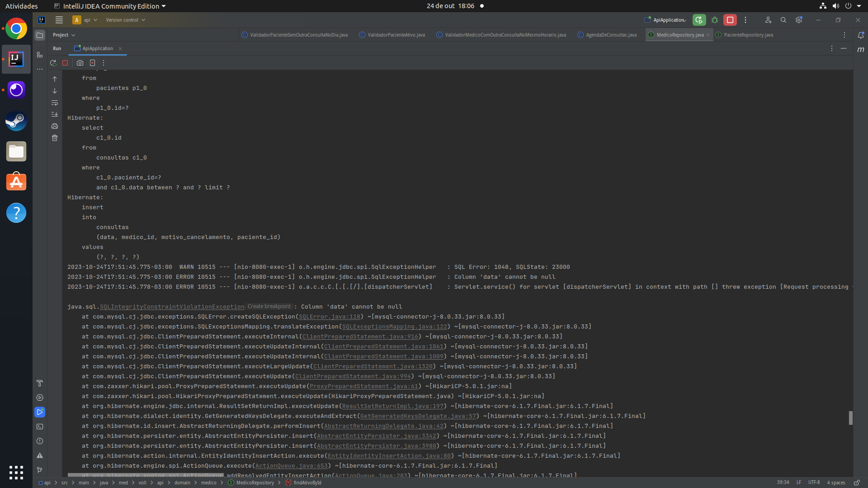Go up the stack trace
This screenshot has height=488, width=868.
(x=55, y=79)
